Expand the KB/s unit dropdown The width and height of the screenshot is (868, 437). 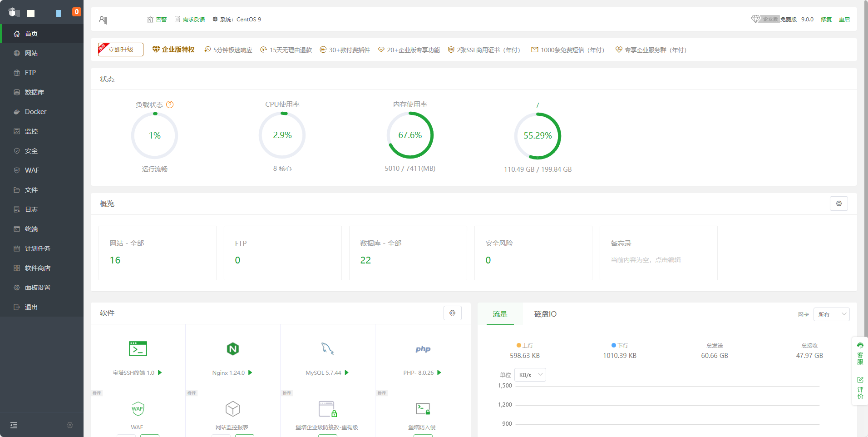pos(531,375)
